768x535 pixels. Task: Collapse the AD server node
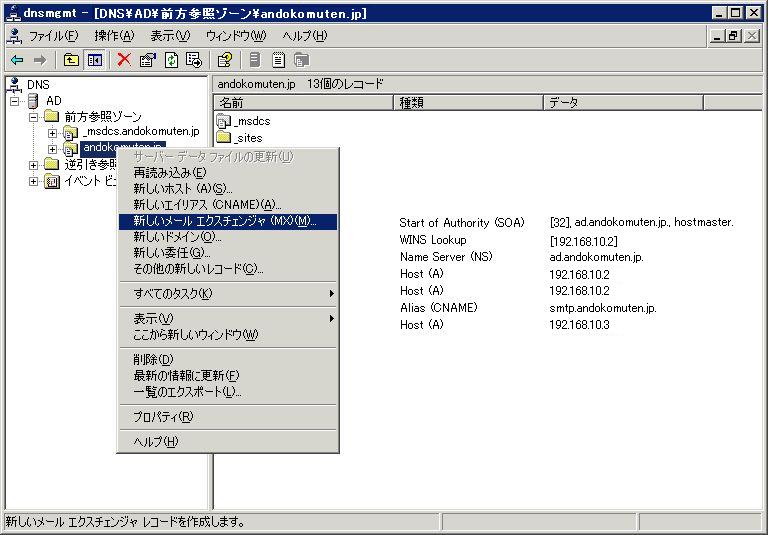pyautogui.click(x=16, y=101)
